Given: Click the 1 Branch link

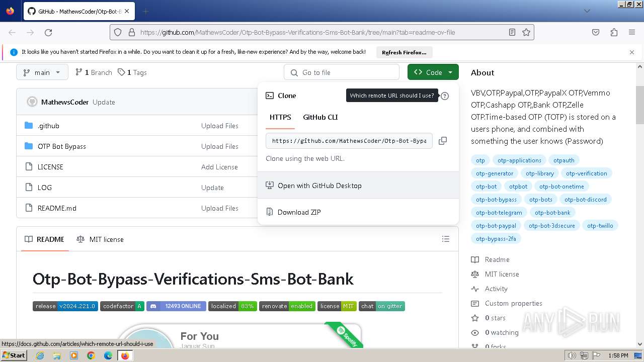Looking at the screenshot, I should pos(94,72).
